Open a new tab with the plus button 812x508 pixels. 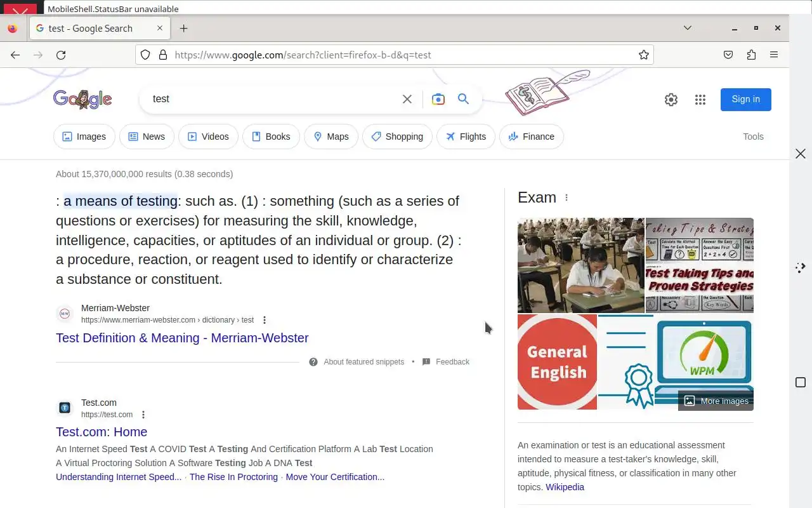tap(183, 28)
